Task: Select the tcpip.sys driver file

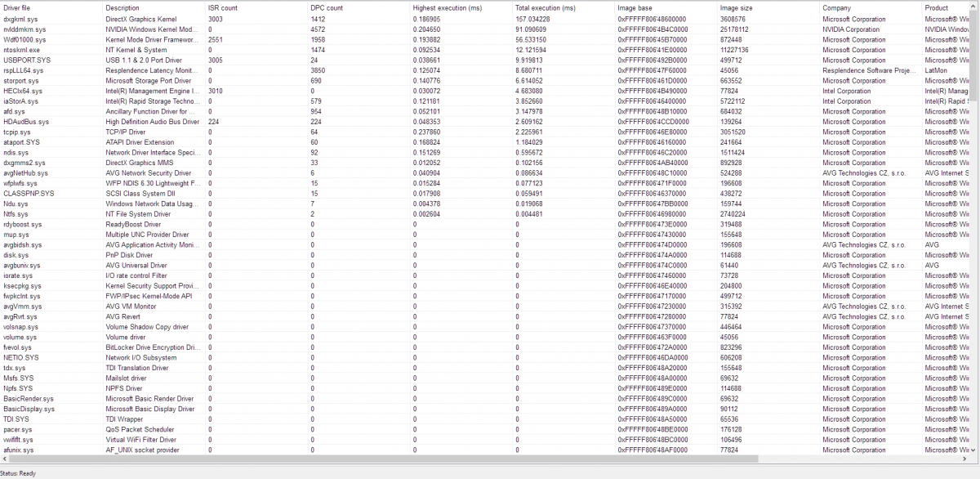Action: 16,132
